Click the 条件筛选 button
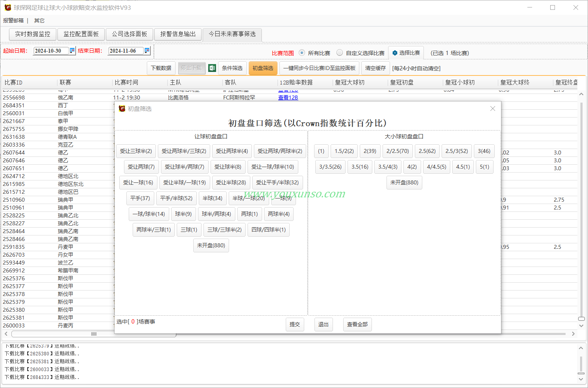 pos(232,68)
